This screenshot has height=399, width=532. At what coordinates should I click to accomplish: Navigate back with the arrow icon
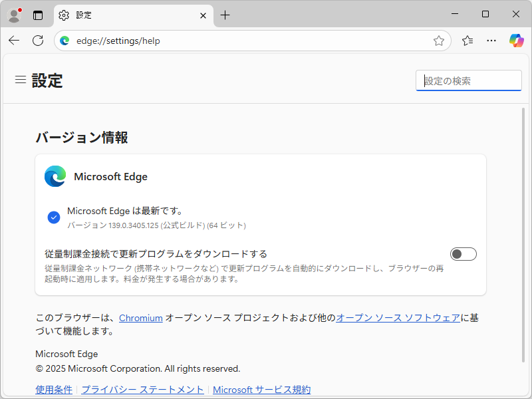[14, 41]
